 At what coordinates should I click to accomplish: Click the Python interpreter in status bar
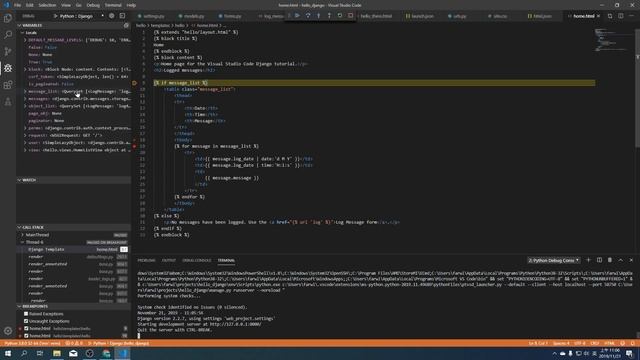(32, 343)
